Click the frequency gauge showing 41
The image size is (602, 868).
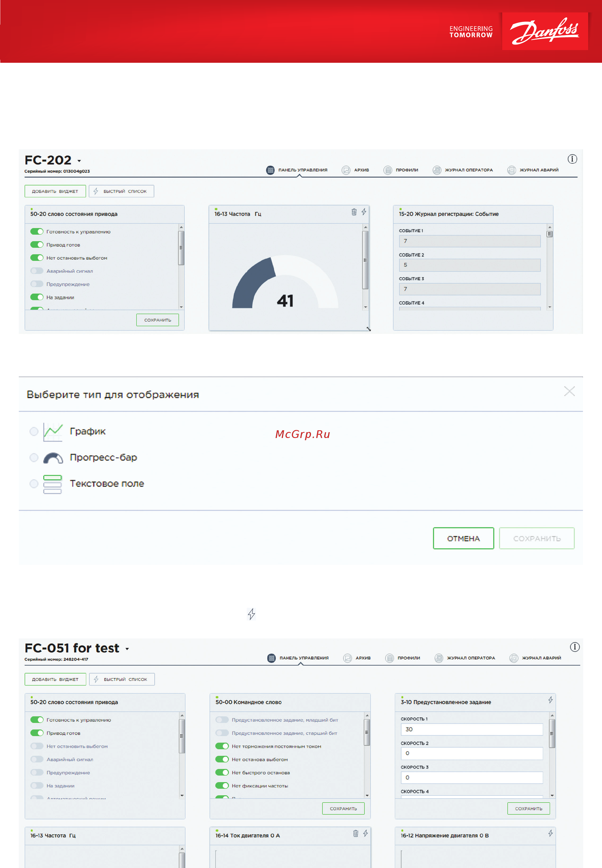point(285,282)
